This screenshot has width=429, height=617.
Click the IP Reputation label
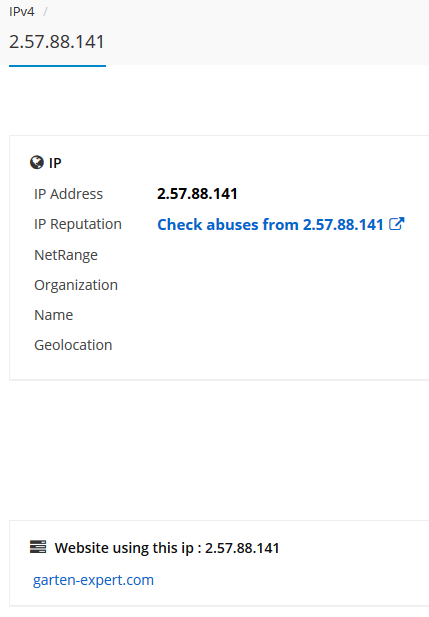coord(78,224)
